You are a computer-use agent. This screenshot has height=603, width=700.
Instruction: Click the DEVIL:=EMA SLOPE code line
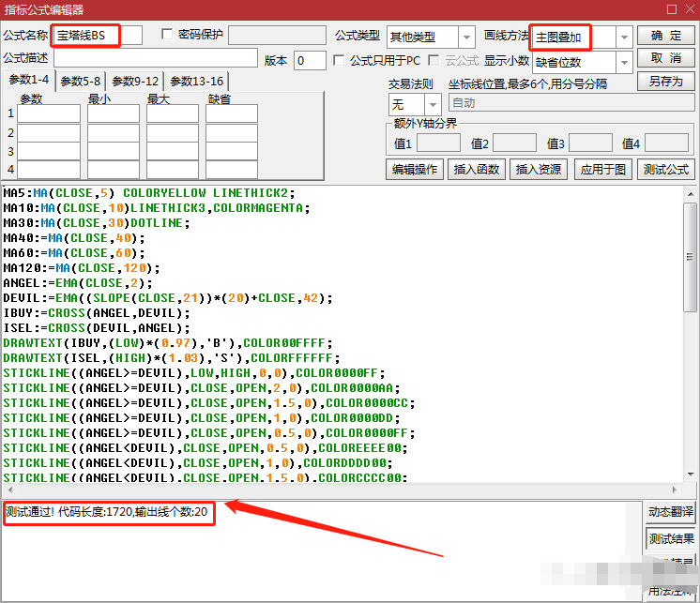168,298
